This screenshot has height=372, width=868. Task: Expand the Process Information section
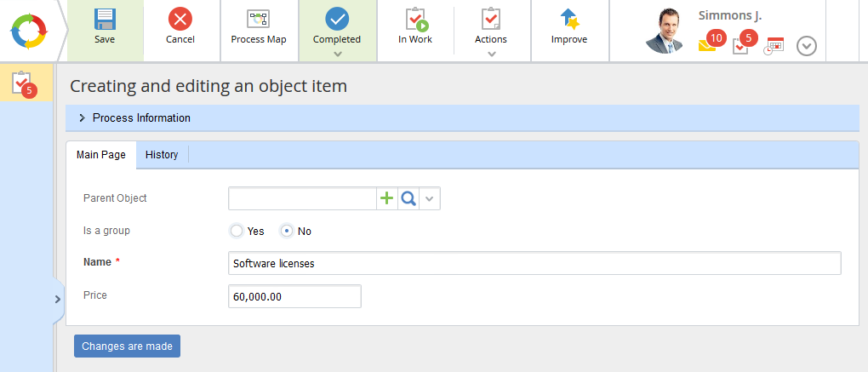point(83,118)
